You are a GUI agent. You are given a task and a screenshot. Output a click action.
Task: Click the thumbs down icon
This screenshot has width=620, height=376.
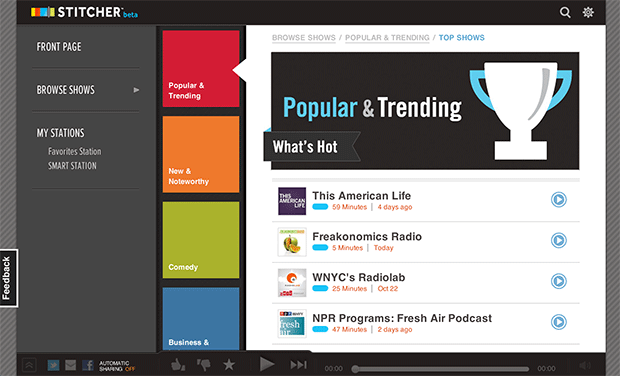[204, 364]
